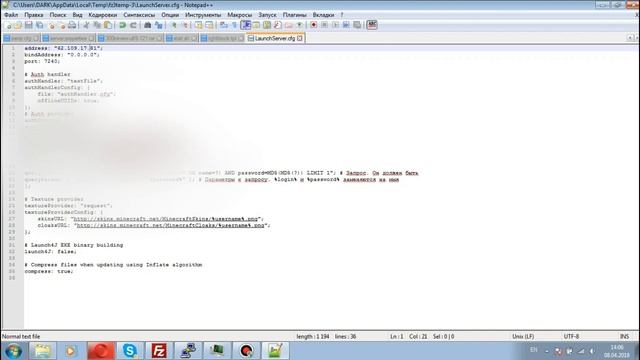Close the LaunchServer.cfg tab
Viewport: 640px width, 360px height.
coord(300,38)
